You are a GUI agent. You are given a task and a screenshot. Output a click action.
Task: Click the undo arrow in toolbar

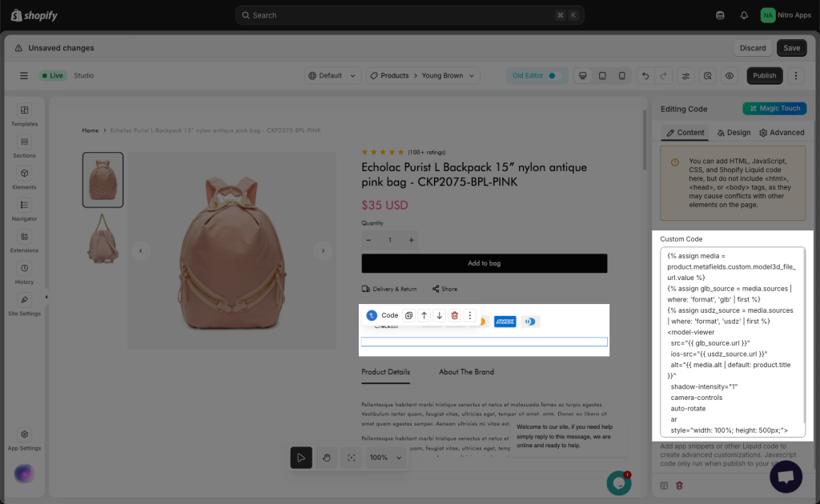click(645, 76)
